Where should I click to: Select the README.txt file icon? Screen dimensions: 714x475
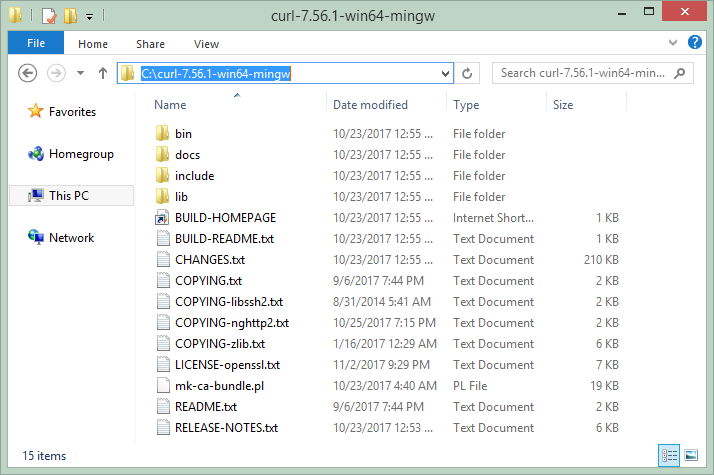(x=163, y=406)
